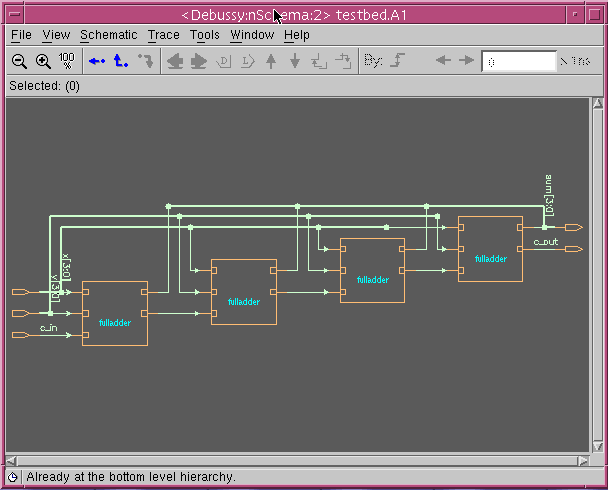Screen dimensions: 608x490
Task: Reset view with the 100% zoom icon
Action: (67, 61)
